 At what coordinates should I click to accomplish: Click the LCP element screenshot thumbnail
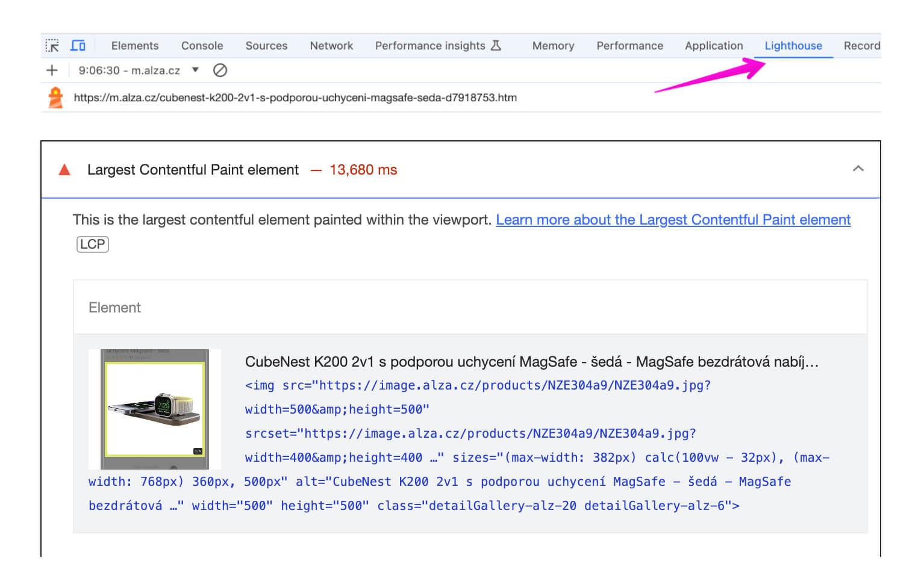point(155,409)
